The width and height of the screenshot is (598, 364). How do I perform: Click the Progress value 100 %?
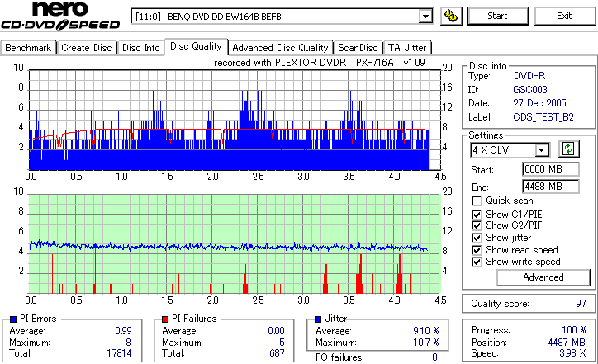[574, 330]
